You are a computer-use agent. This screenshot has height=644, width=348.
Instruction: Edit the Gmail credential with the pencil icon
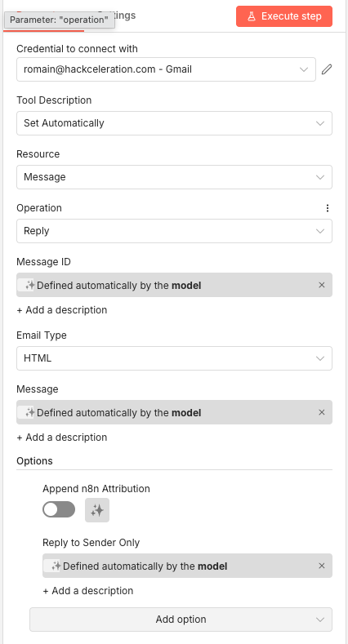(x=326, y=69)
